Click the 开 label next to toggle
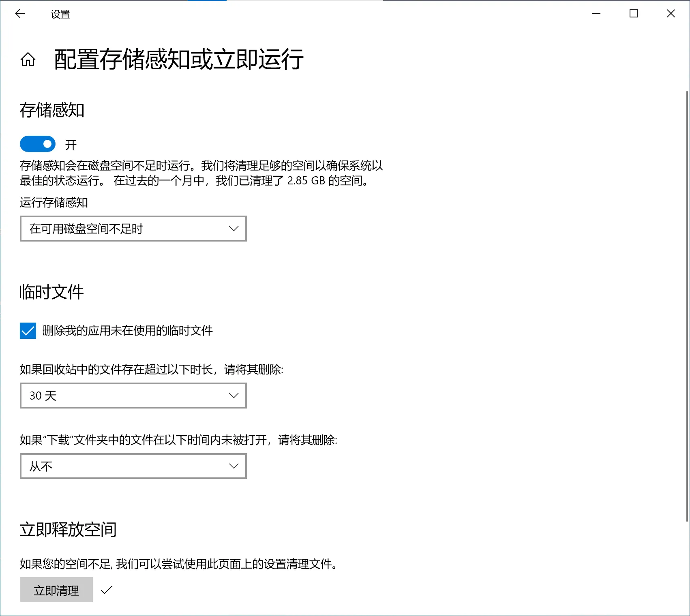Screen dimensions: 690x616 pos(71,145)
